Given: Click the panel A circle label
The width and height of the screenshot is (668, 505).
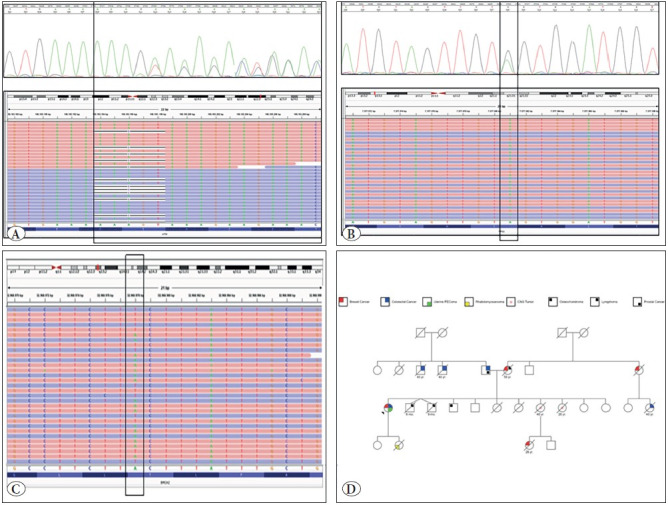Looking at the screenshot, I should pos(16,234).
